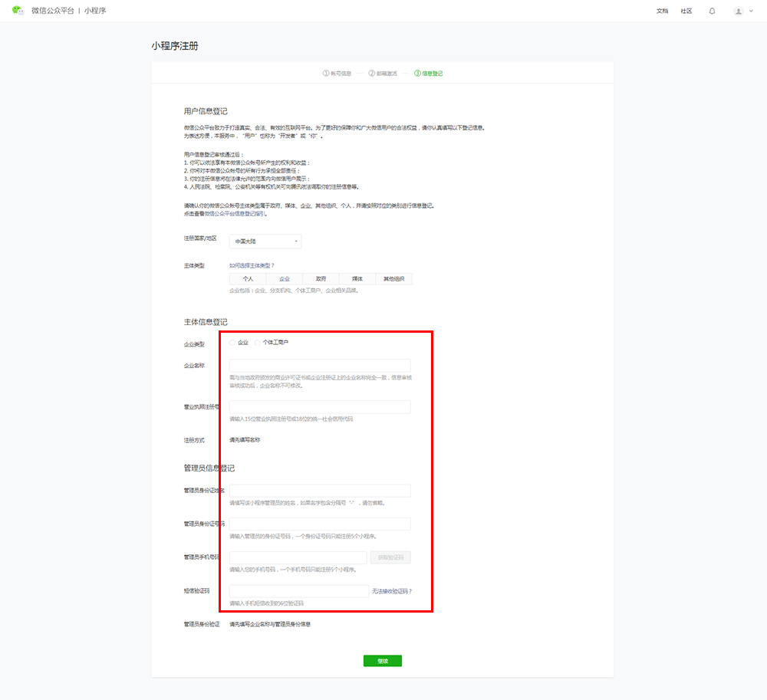767x700 pixels.
Task: Open the 社区 menu item
Action: click(686, 11)
